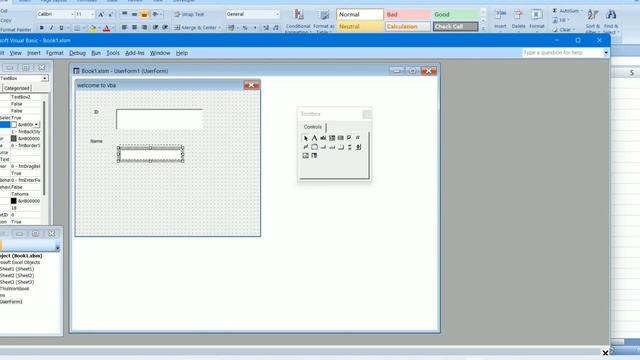The width and height of the screenshot is (640, 360).
Task: Select Sheet2 (Sheet2) in project tree
Action: click(x=17, y=276)
